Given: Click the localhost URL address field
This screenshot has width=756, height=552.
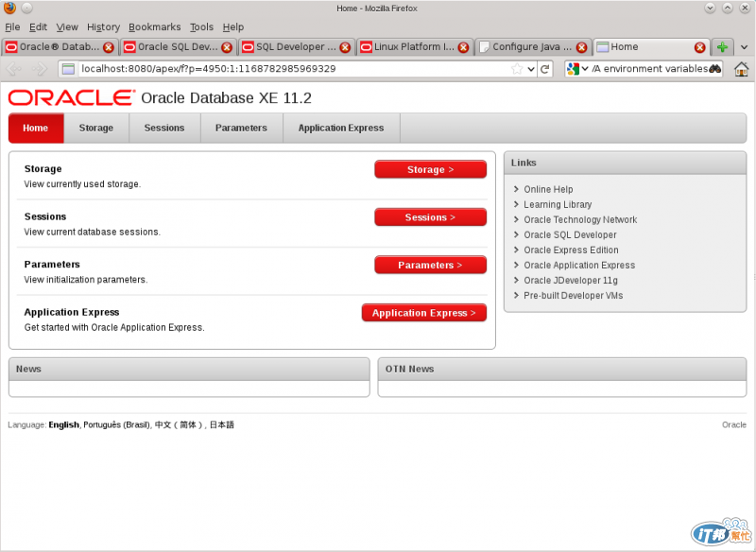Looking at the screenshot, I should tap(294, 69).
